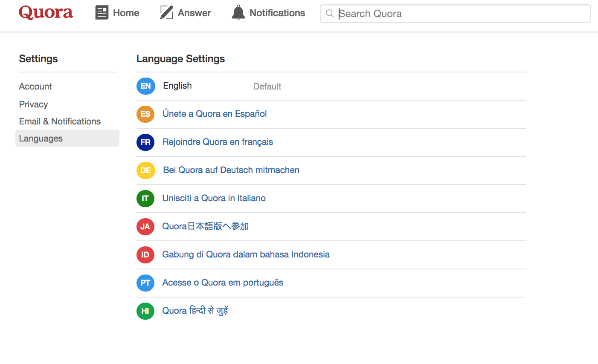Click the blue PT language badge
This screenshot has height=364, width=598.
point(145,283)
